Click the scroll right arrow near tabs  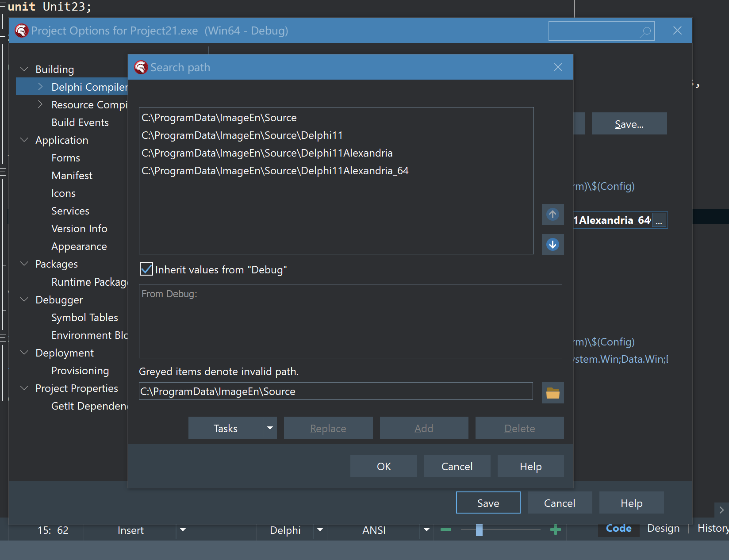point(721,510)
